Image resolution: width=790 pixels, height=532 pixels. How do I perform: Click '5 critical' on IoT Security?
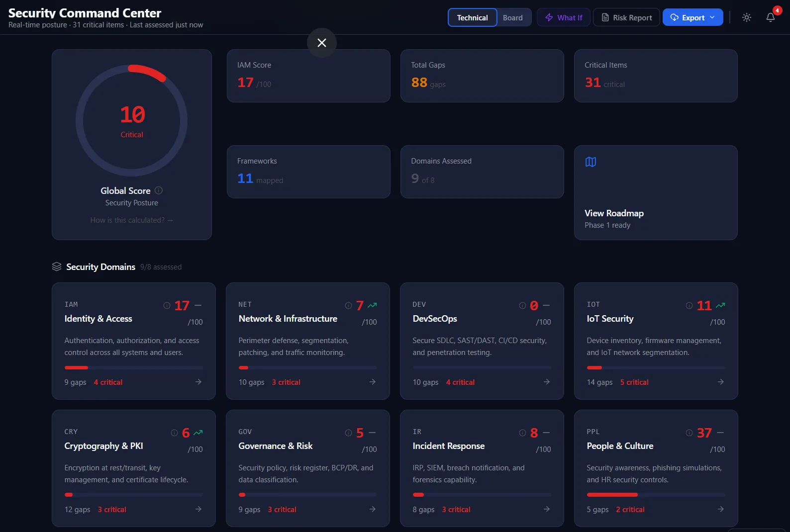pos(634,382)
